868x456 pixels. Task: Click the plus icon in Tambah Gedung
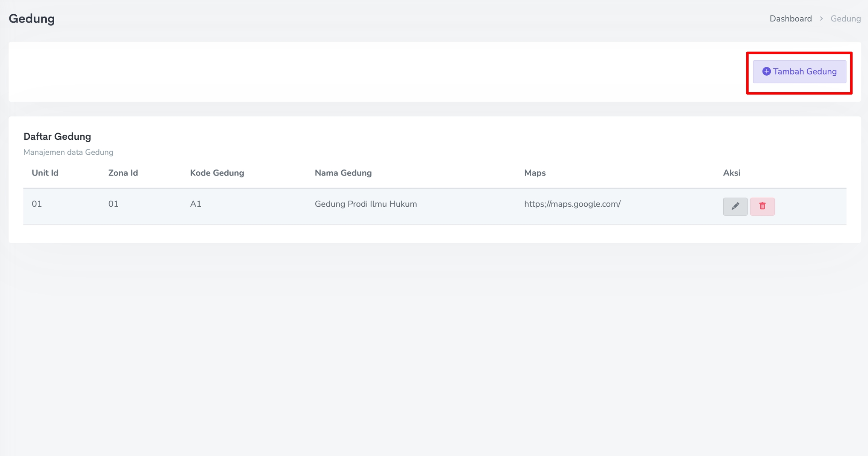[766, 72]
